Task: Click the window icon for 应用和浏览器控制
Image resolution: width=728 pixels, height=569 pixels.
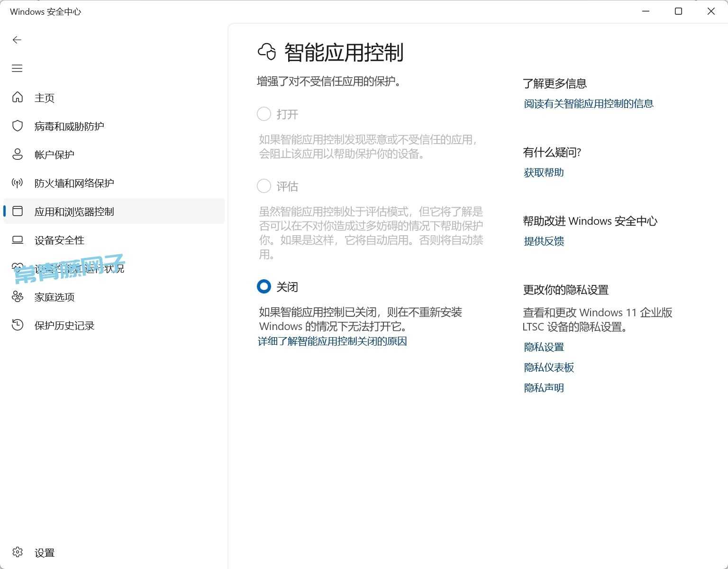Action: (18, 211)
